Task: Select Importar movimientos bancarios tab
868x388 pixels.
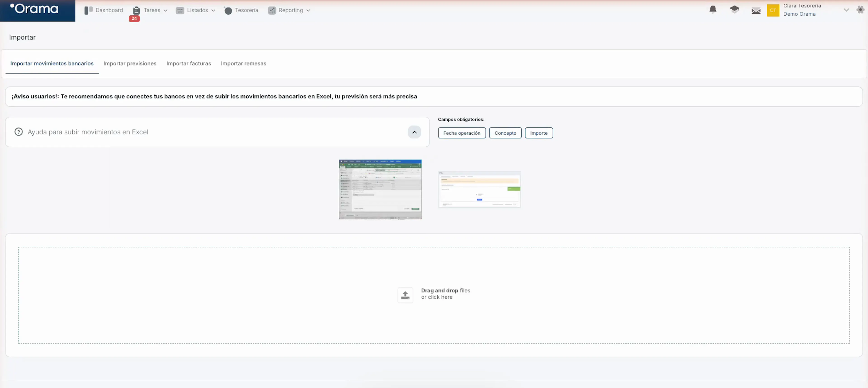Action: point(52,64)
